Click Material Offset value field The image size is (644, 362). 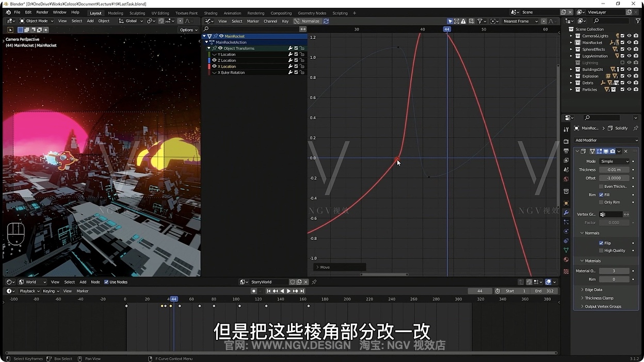614,271
